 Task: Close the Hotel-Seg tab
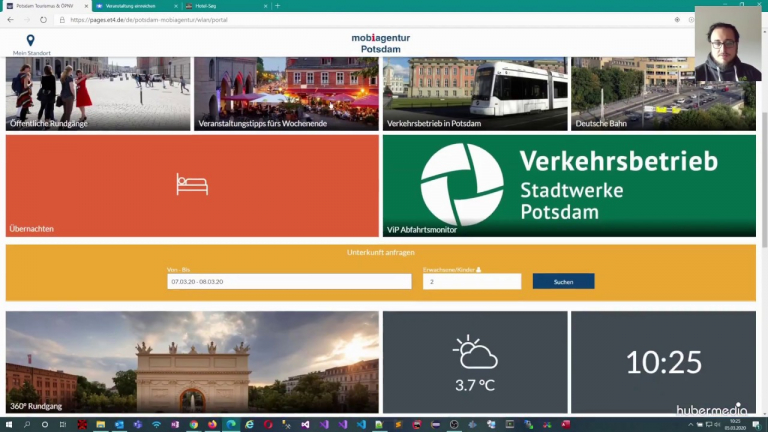265,6
